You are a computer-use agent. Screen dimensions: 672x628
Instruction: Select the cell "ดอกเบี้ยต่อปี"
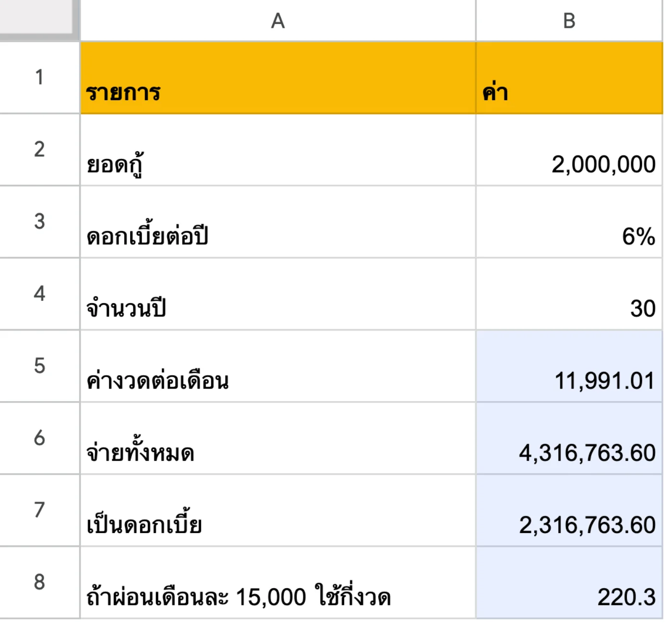pyautogui.click(x=278, y=222)
